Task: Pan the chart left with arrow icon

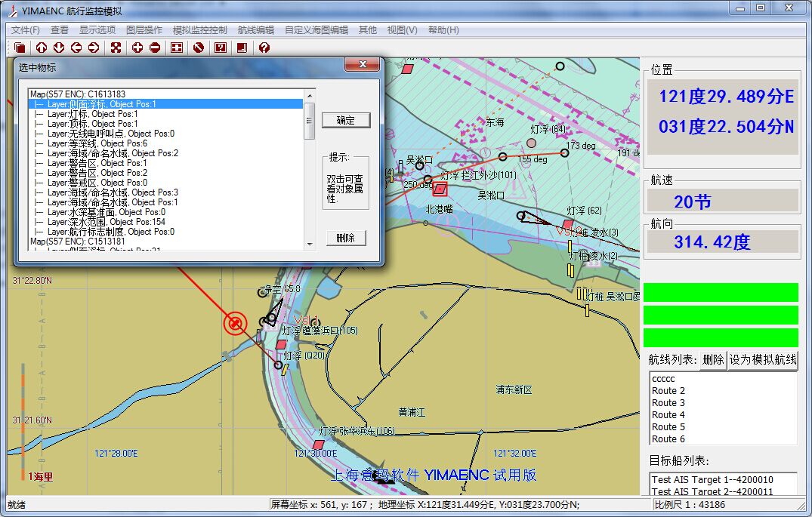Action: tap(76, 48)
